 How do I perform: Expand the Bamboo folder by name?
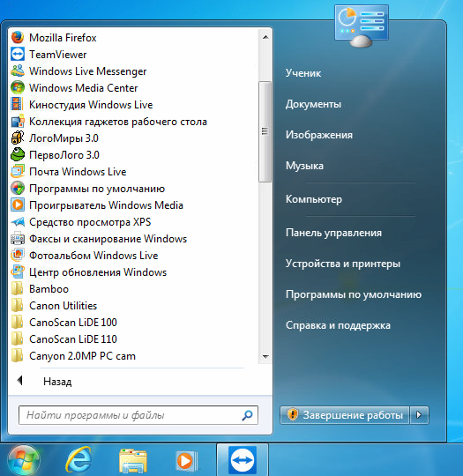coord(49,289)
